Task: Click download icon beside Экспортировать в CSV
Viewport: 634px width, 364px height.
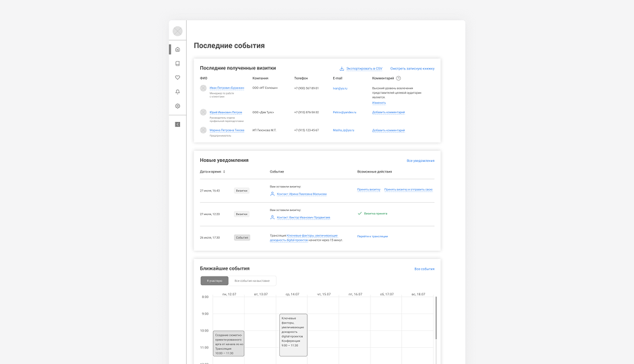Action: (342, 68)
